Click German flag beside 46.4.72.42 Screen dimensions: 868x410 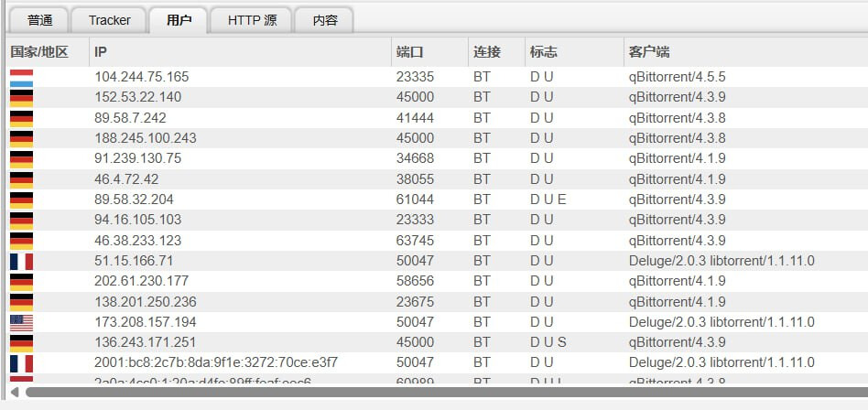coord(21,179)
